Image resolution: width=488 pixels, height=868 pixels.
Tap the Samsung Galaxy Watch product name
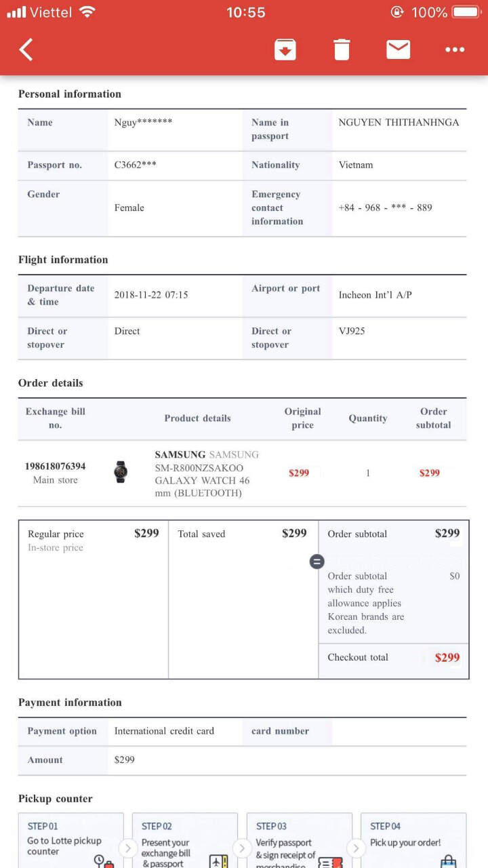(207, 473)
